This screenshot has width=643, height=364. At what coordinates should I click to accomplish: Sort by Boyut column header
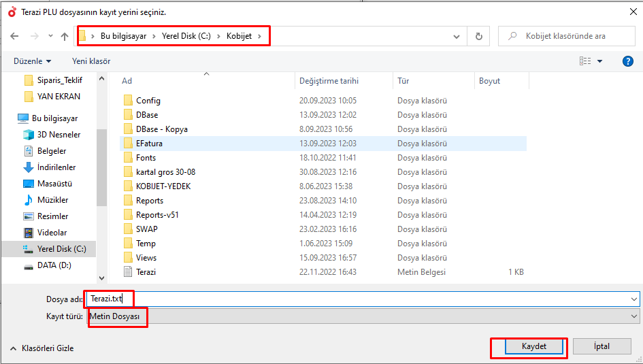tap(489, 81)
